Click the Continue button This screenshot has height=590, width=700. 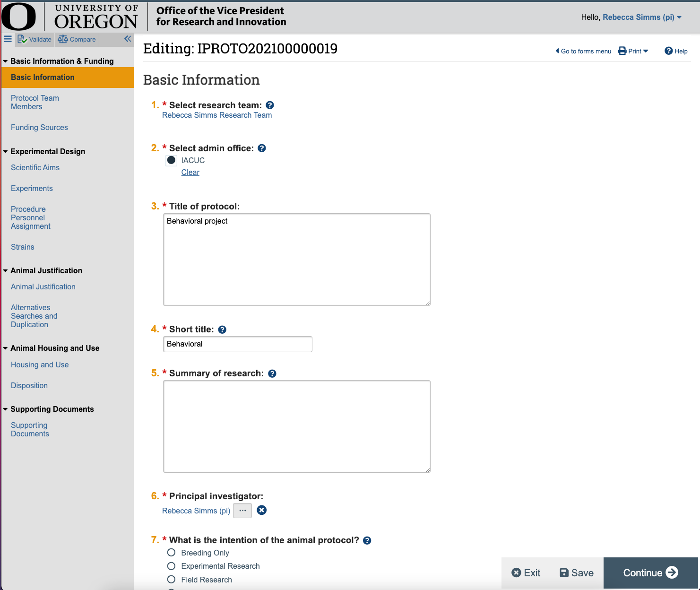pos(651,573)
